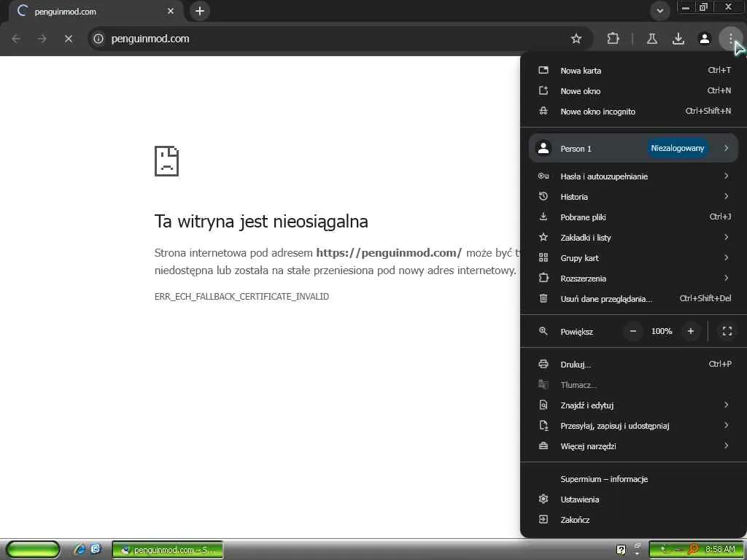Click the trash icon for clearing data
The image size is (747, 560).
(x=543, y=298)
